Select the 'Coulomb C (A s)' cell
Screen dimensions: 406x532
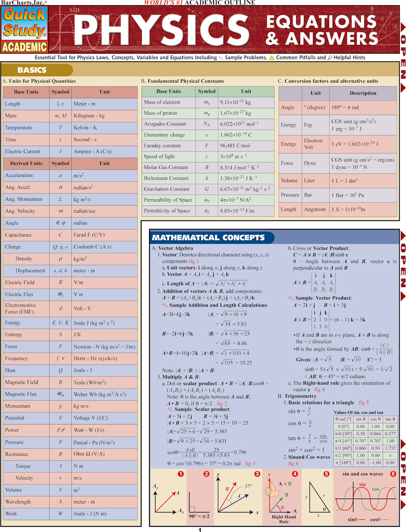click(105, 247)
